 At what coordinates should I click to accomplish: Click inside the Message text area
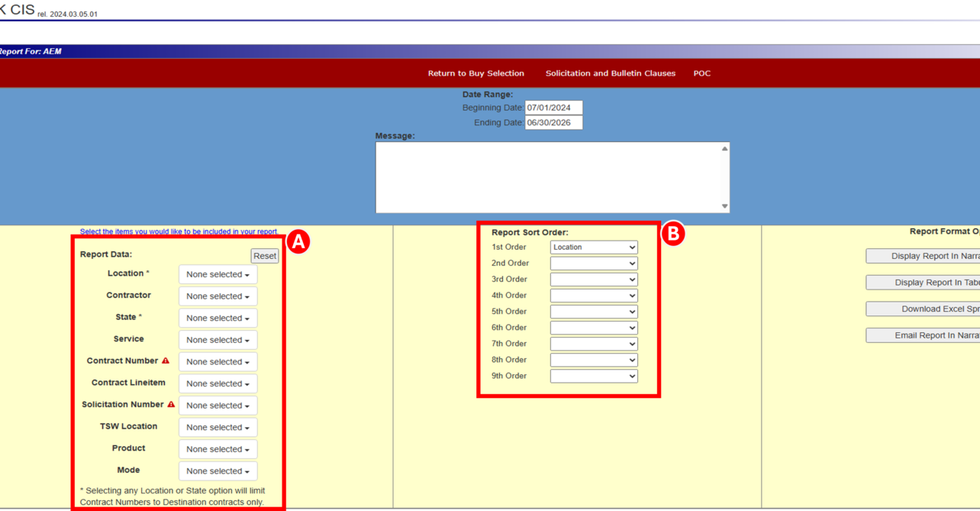click(x=547, y=177)
